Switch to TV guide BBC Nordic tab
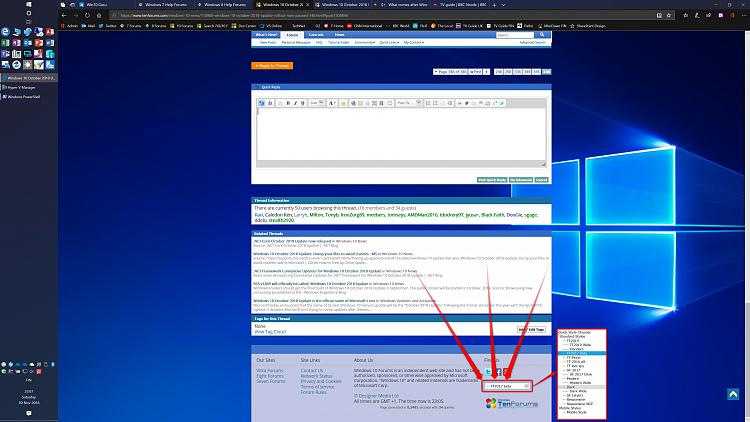 pos(460,4)
